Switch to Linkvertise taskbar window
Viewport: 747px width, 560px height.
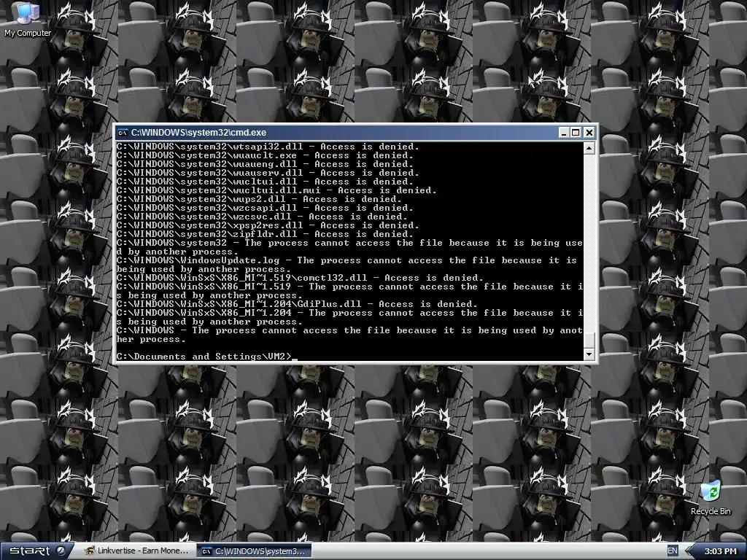coord(136,551)
